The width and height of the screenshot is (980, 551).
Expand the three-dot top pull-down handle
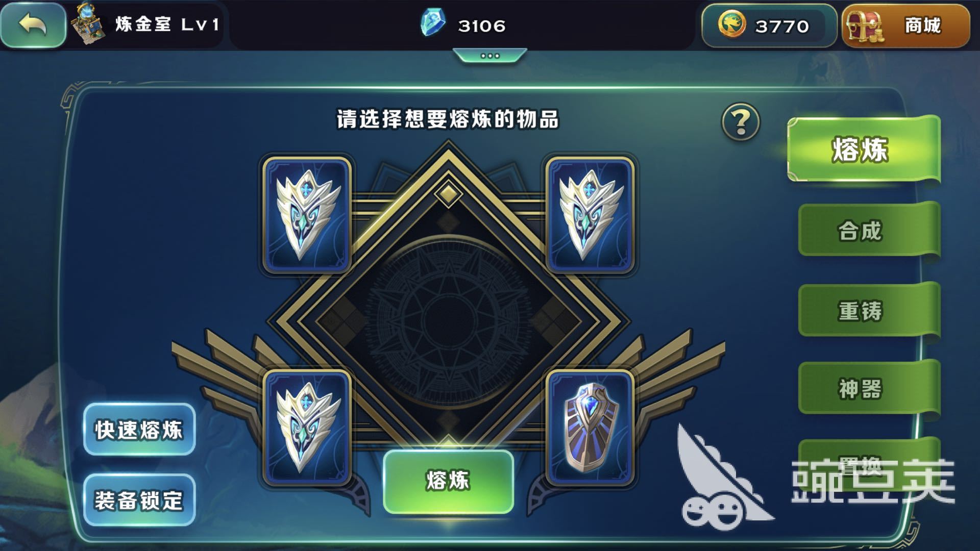[490, 55]
